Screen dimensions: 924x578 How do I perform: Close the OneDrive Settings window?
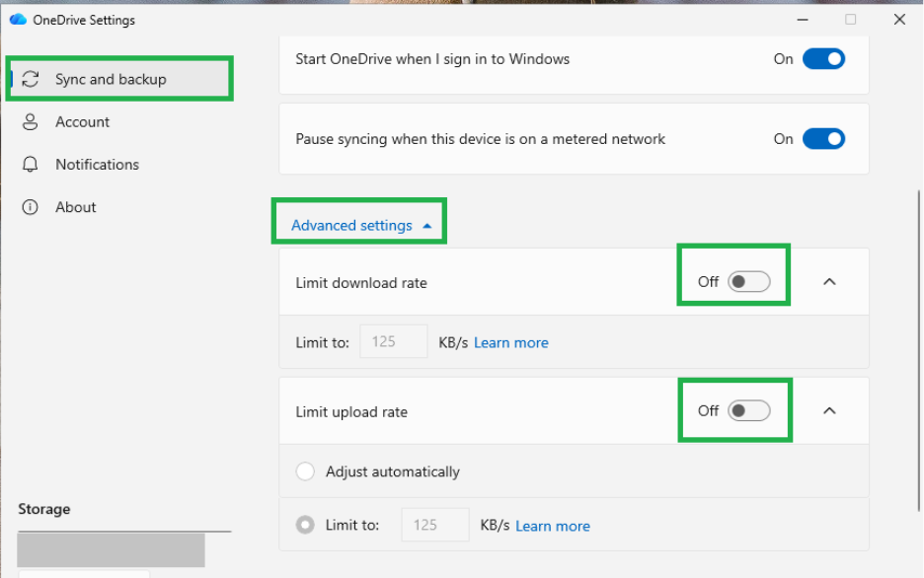[899, 20]
